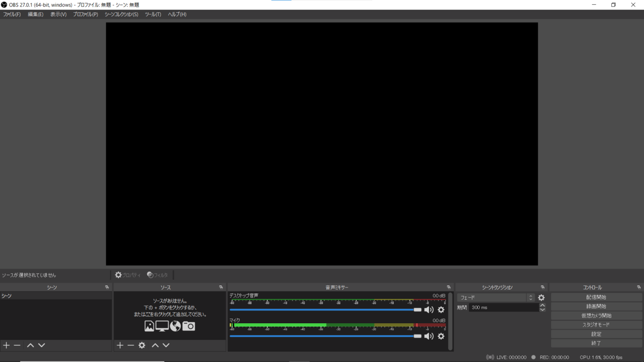Screen dimensions: 644x362
Task: Click the OBS logo in title bar
Action: (4, 5)
